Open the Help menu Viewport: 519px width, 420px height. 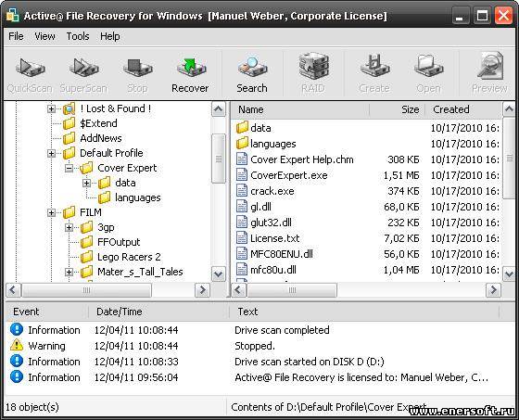click(x=110, y=36)
